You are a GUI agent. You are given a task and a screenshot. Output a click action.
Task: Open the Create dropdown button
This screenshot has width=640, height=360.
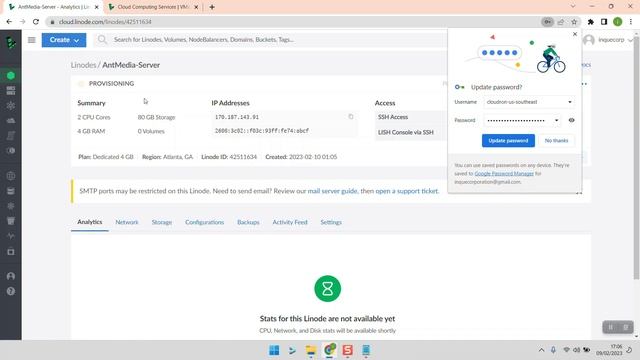pos(64,40)
